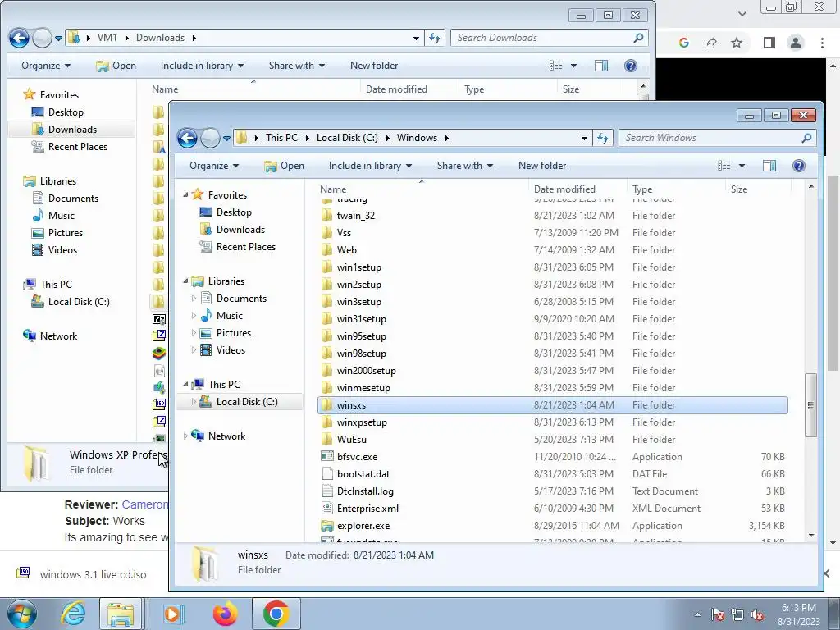Open view options dropdown in Windows window
The image size is (840, 630).
pyautogui.click(x=742, y=166)
